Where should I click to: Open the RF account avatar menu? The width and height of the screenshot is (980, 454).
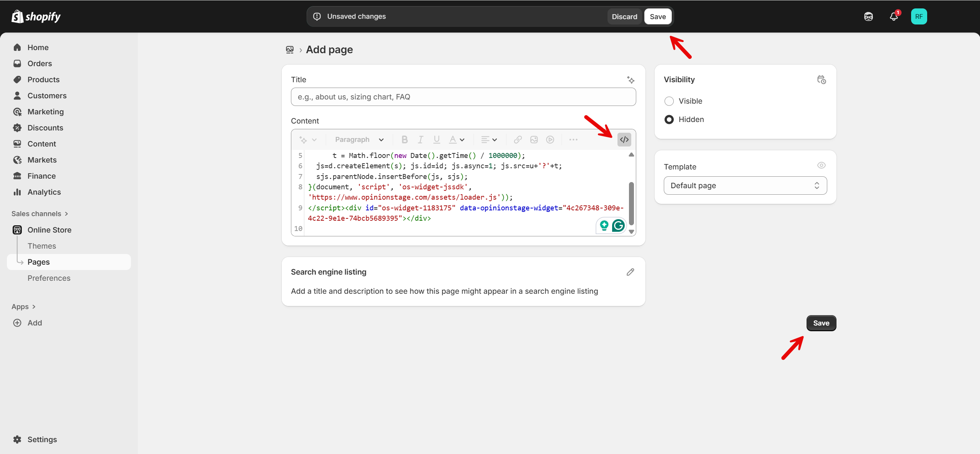[x=919, y=16]
